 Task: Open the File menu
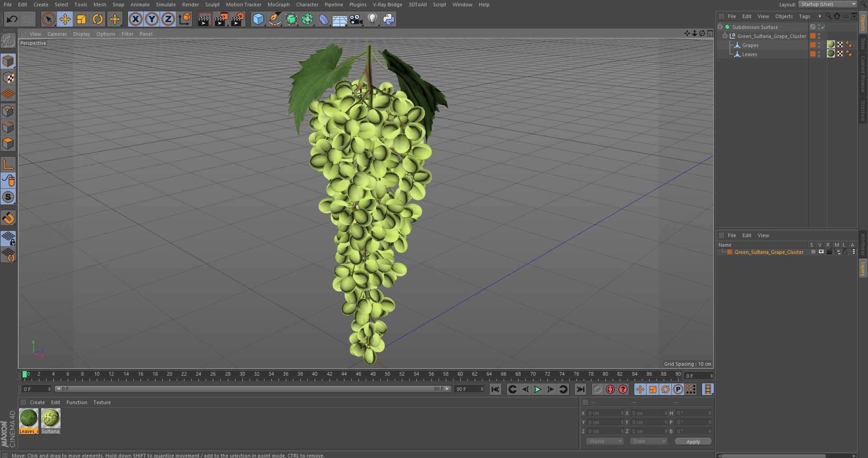tap(8, 5)
